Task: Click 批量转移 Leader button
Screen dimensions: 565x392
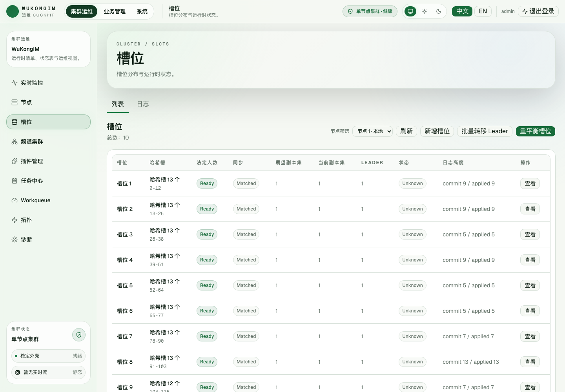Action: click(x=485, y=131)
